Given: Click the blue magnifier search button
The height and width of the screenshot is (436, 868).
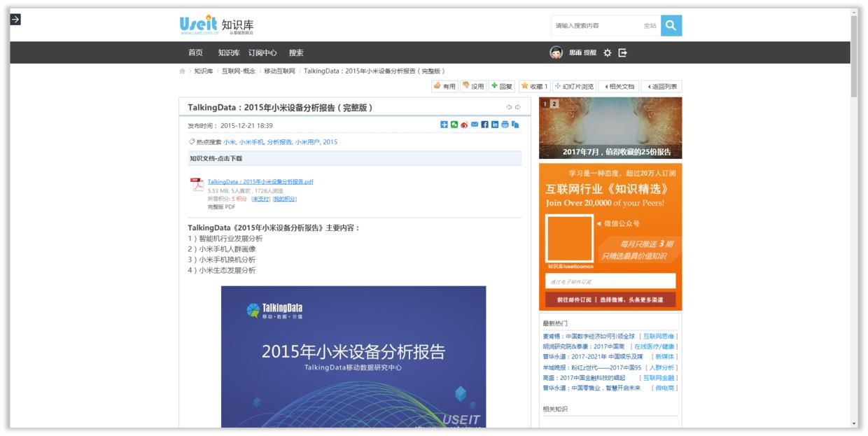Looking at the screenshot, I should pyautogui.click(x=671, y=26).
